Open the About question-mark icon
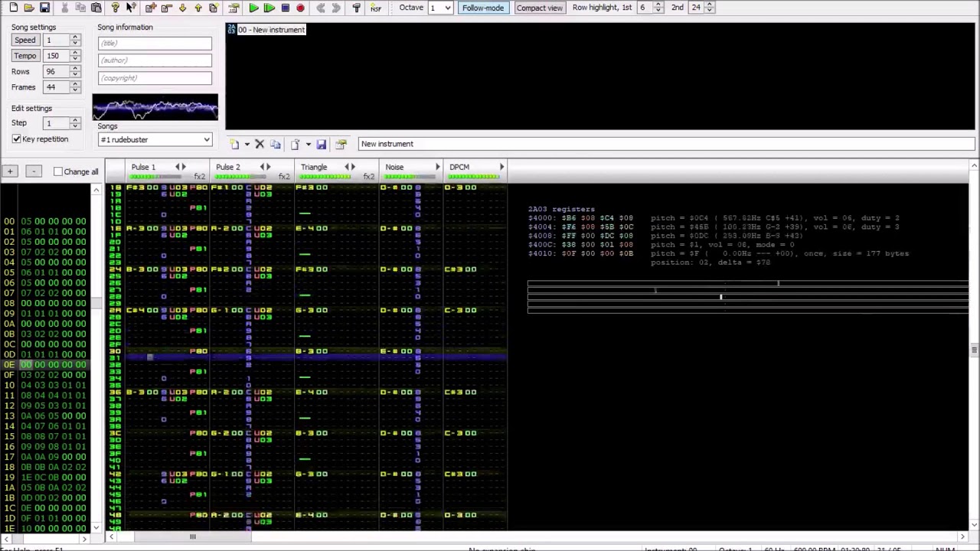 click(116, 8)
